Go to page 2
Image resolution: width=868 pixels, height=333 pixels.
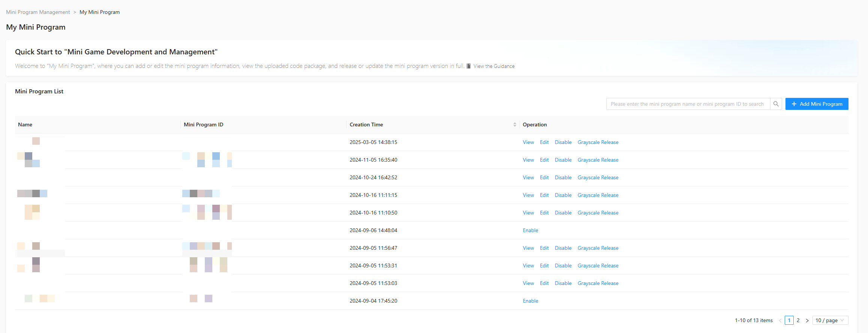798,320
